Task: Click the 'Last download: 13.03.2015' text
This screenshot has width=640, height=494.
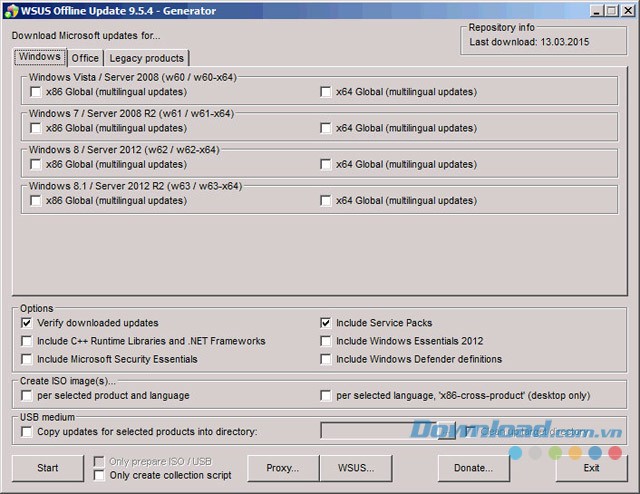Action: [x=529, y=42]
